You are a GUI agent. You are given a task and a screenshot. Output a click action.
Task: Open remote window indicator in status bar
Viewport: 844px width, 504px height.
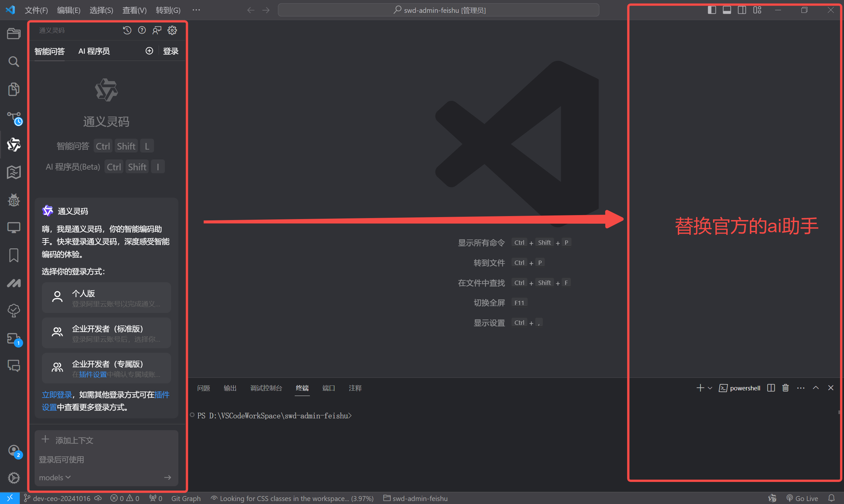tap(10, 498)
